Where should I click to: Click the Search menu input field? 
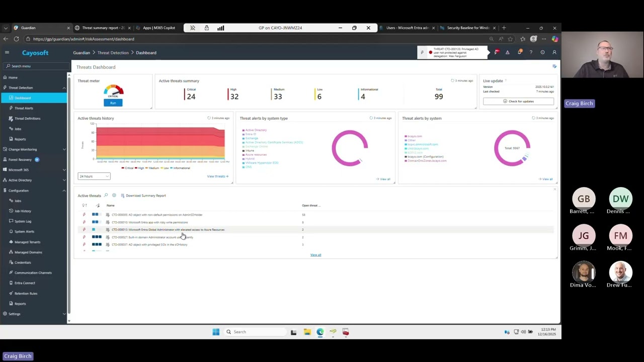pyautogui.click(x=35, y=66)
